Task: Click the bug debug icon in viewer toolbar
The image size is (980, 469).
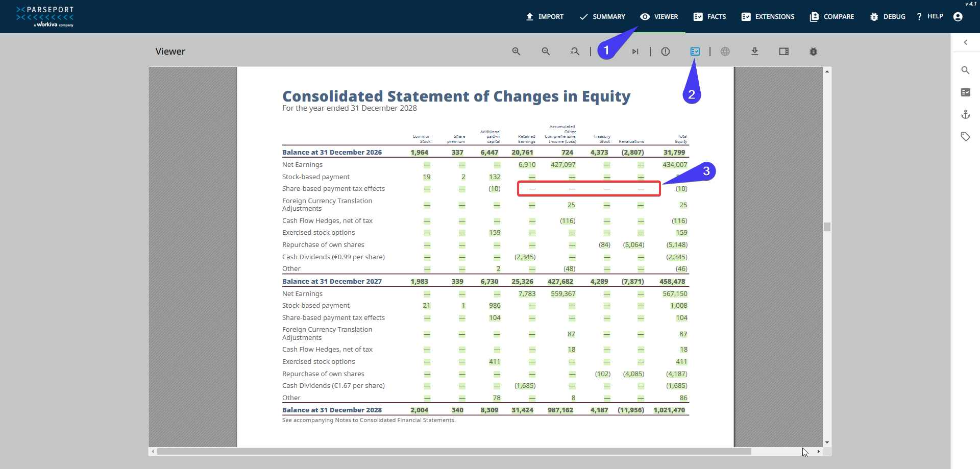Action: point(814,52)
